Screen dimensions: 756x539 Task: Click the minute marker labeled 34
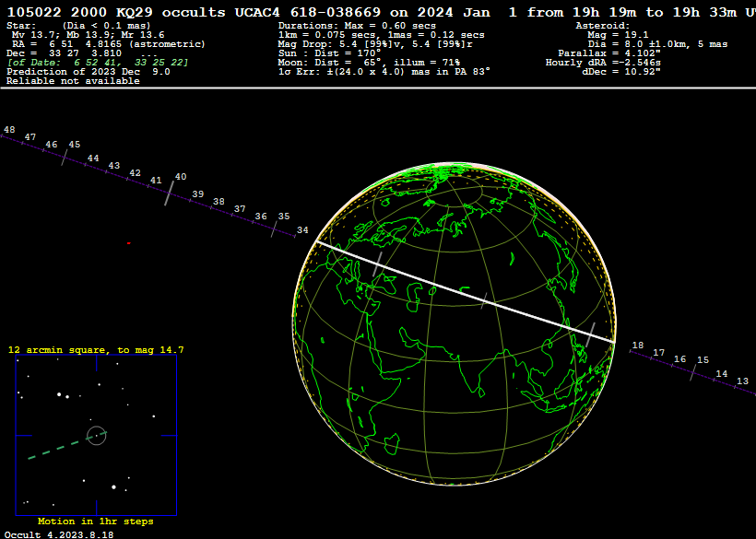(x=302, y=230)
